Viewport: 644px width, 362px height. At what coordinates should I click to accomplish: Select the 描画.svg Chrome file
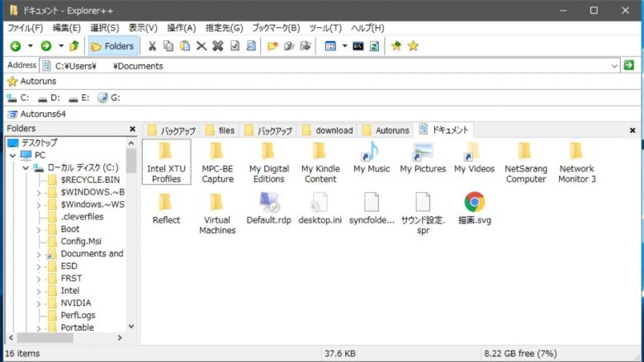click(475, 209)
